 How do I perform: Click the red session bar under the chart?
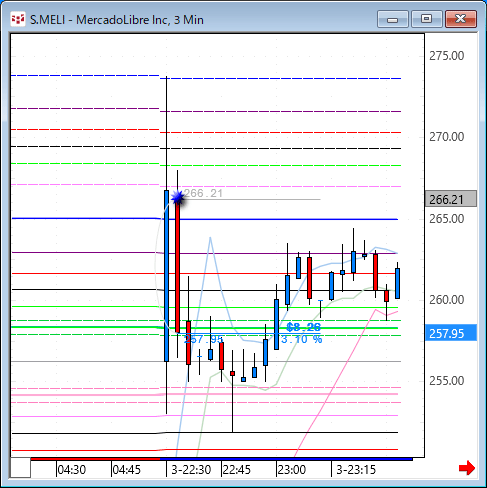pyautogui.click(x=95, y=459)
